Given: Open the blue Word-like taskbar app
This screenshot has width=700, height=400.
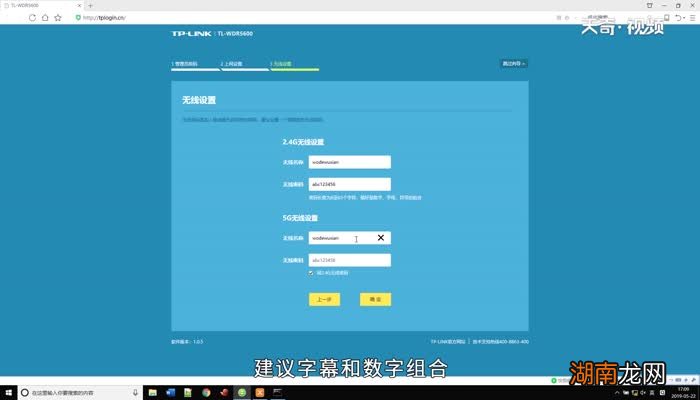Looking at the screenshot, I should 171,393.
